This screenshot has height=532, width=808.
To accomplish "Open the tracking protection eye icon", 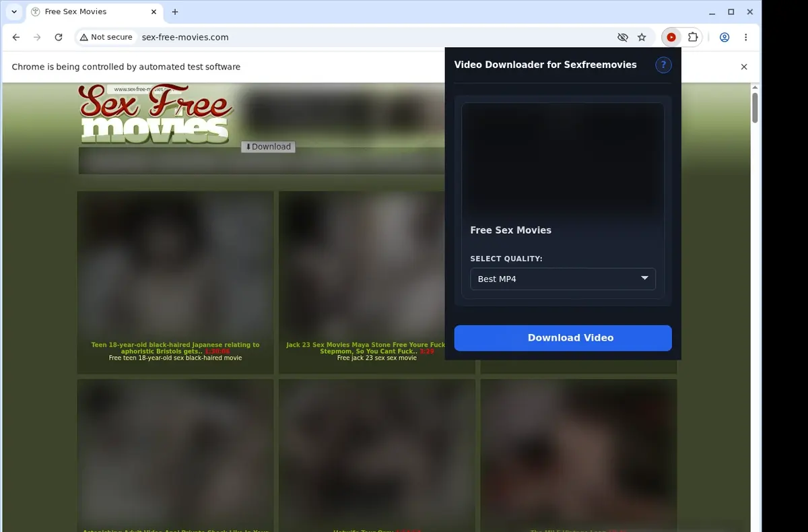I will (623, 37).
